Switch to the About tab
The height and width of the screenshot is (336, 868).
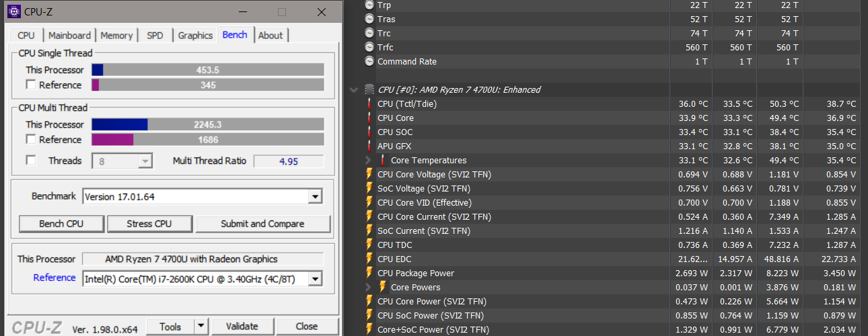coord(270,36)
